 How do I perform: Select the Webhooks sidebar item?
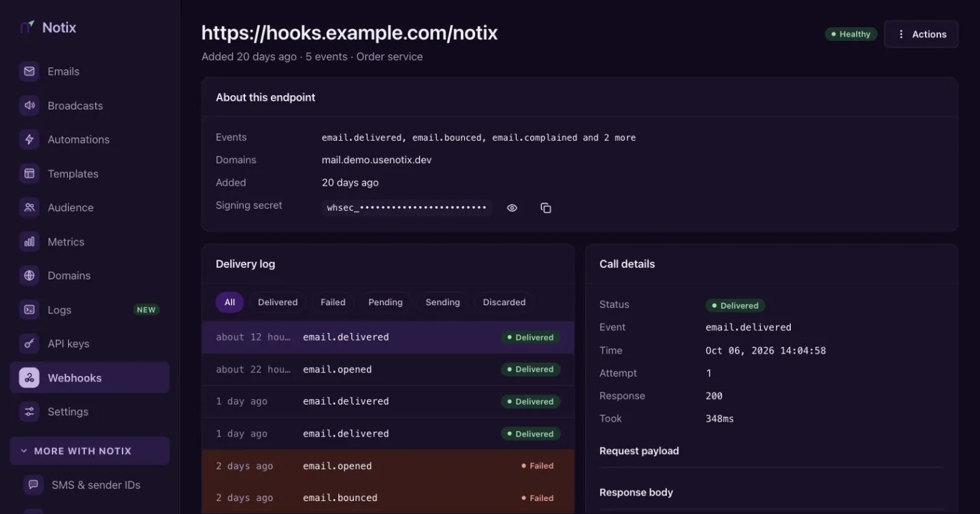[89, 378]
